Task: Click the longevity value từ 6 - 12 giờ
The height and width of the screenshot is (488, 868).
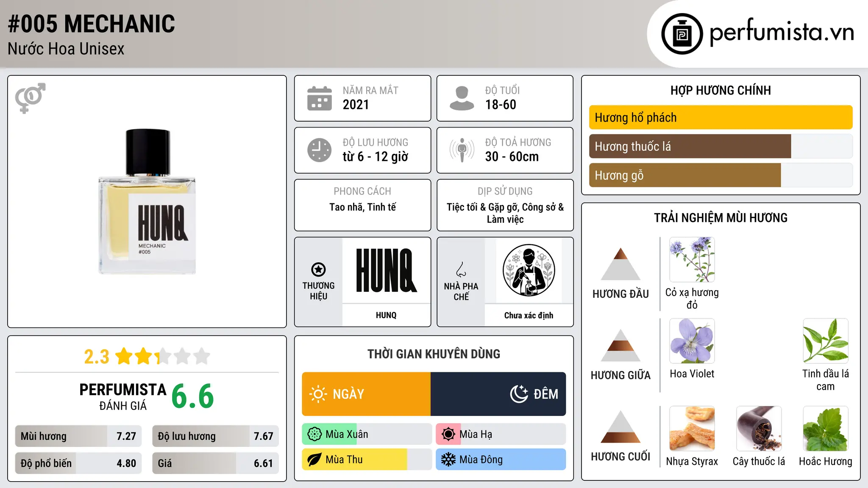Action: [376, 157]
